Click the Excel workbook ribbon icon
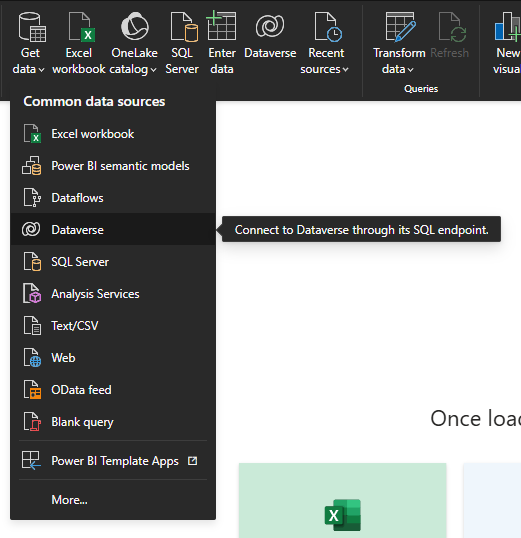This screenshot has width=521, height=538. (x=82, y=27)
